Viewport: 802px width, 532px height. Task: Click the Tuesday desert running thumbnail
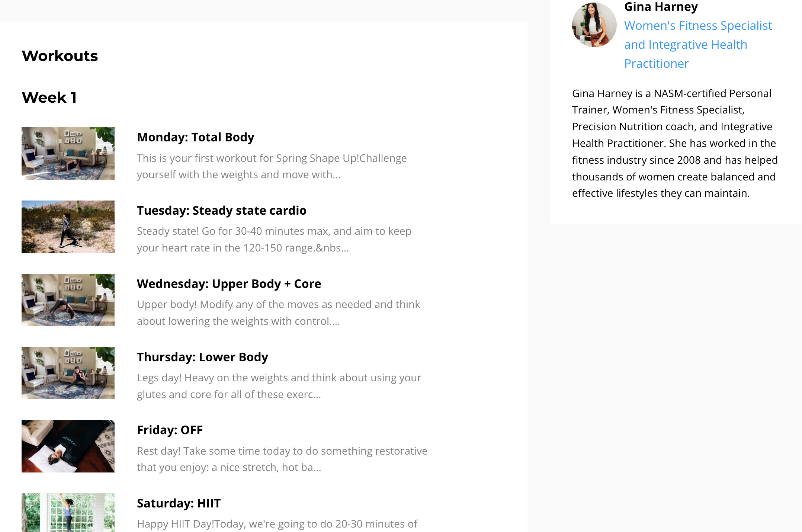pos(68,227)
